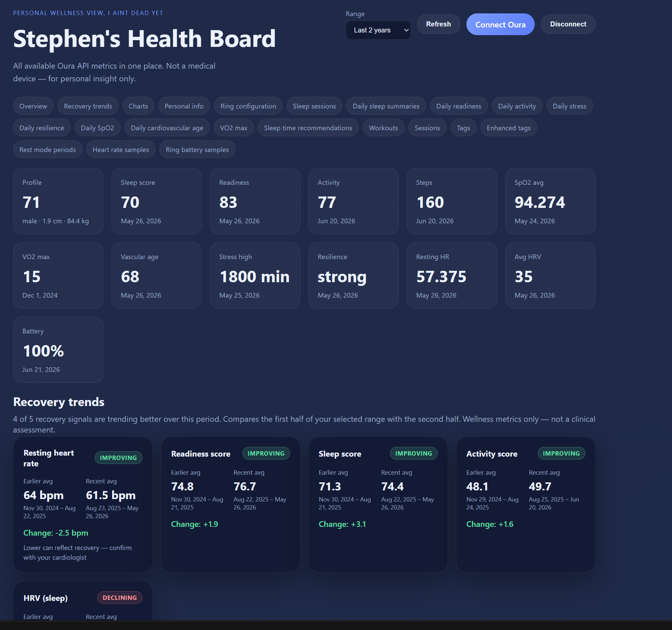Click the Disconnect button
This screenshot has height=630, width=672.
point(568,24)
